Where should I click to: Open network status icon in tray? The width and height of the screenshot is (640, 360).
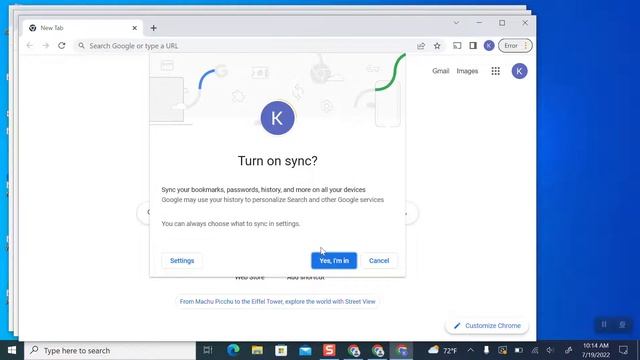point(535,350)
